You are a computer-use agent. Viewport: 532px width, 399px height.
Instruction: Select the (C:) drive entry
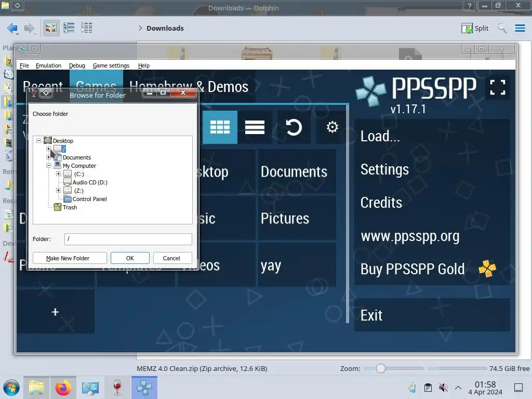click(79, 174)
